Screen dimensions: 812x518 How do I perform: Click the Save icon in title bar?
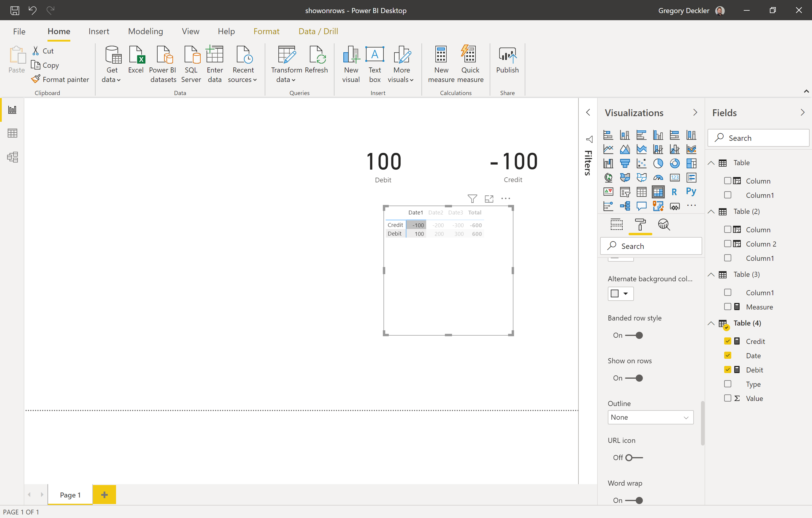15,10
